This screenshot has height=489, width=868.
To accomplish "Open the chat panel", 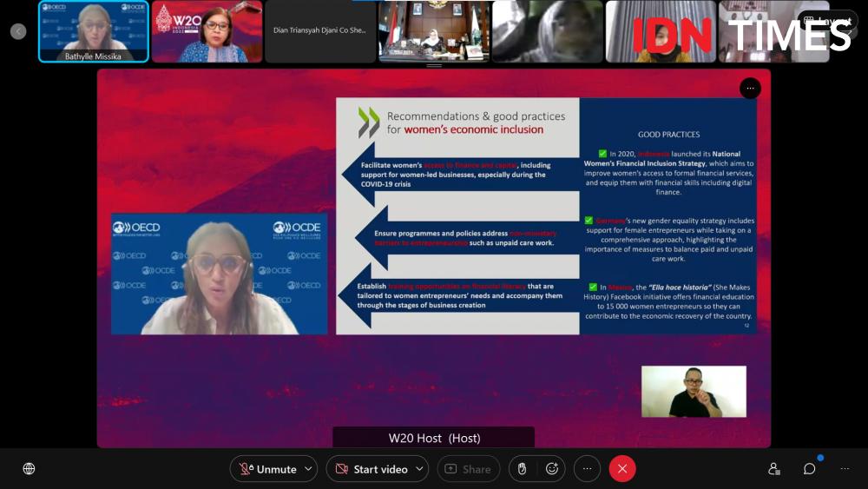I will (809, 469).
